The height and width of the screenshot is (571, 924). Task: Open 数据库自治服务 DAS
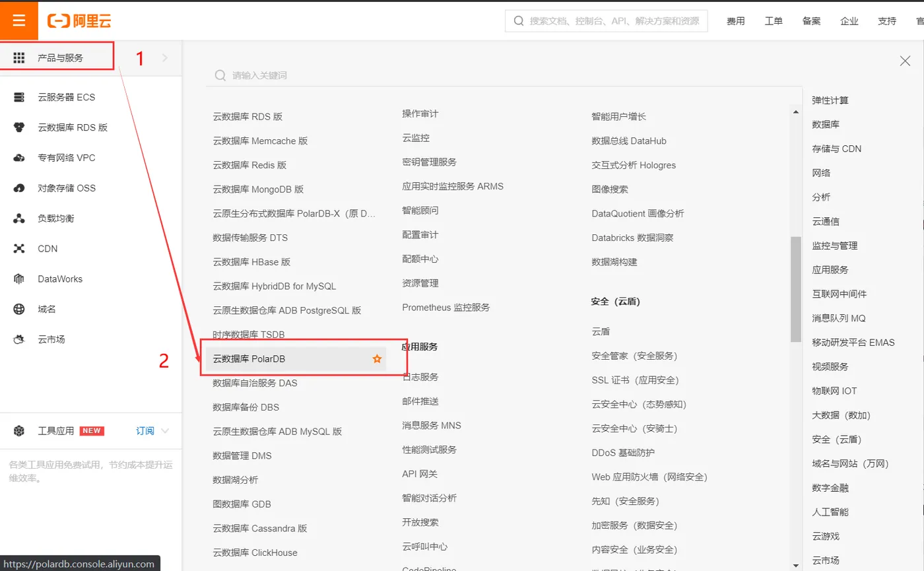coord(255,383)
